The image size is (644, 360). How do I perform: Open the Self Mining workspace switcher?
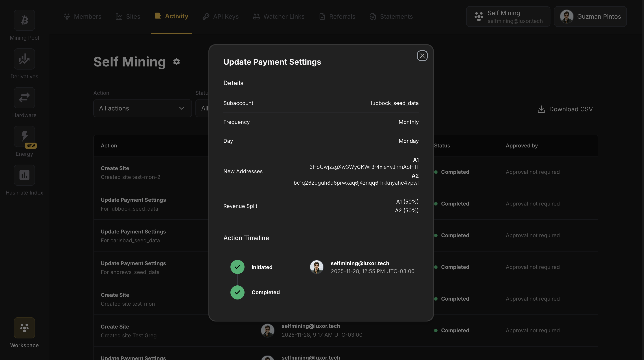(x=508, y=17)
